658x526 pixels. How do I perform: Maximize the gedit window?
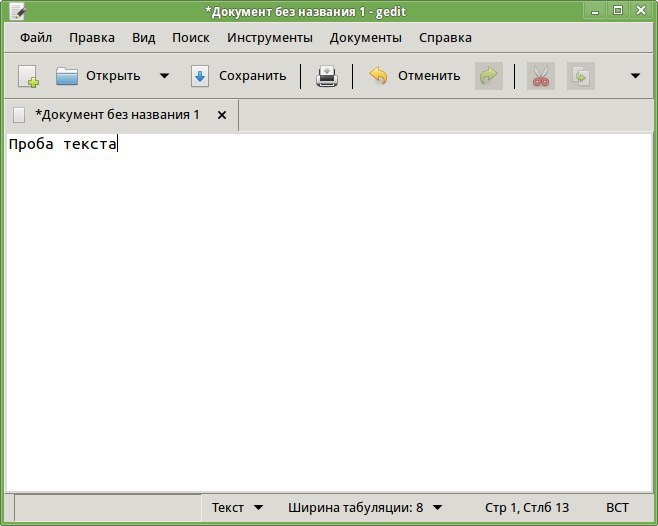pyautogui.click(x=618, y=11)
